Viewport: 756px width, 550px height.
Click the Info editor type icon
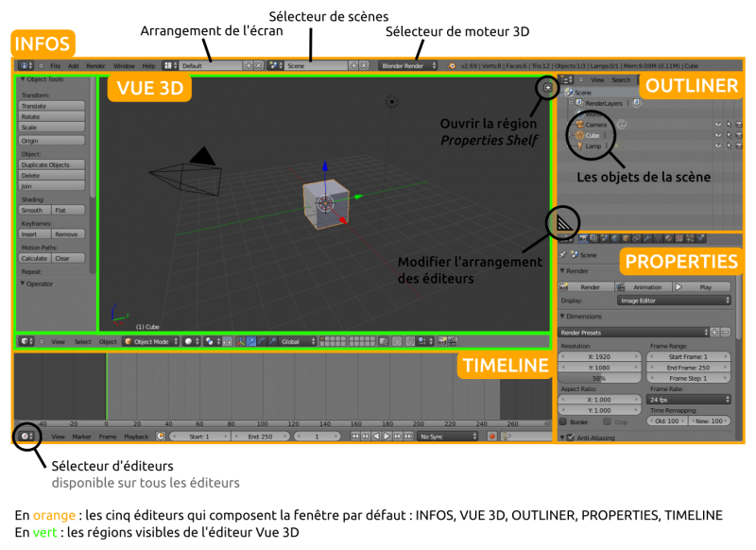(x=26, y=65)
